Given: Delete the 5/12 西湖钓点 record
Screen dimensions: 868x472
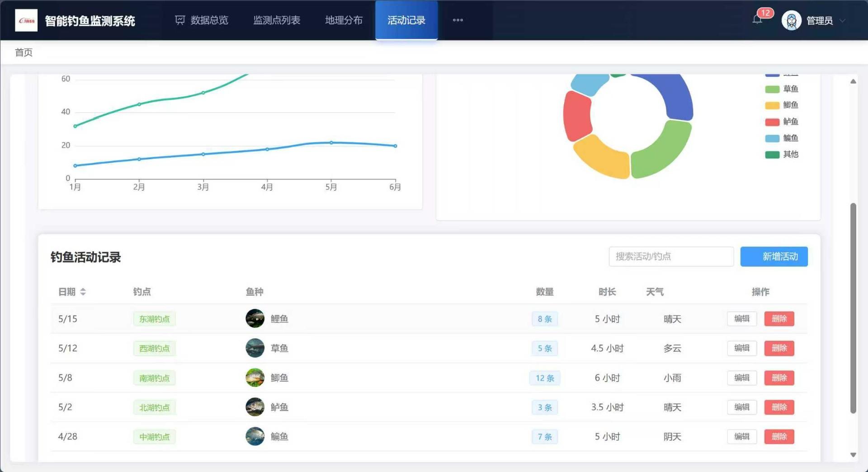Looking at the screenshot, I should (x=779, y=348).
